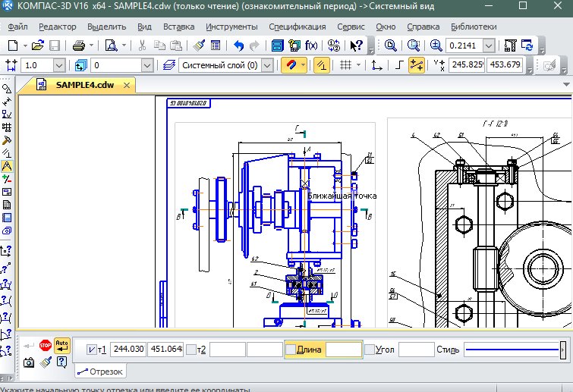Image resolution: width=573 pixels, height=392 pixels.
Task: Open the Variables f(x) icon
Action: pyautogui.click(x=311, y=45)
